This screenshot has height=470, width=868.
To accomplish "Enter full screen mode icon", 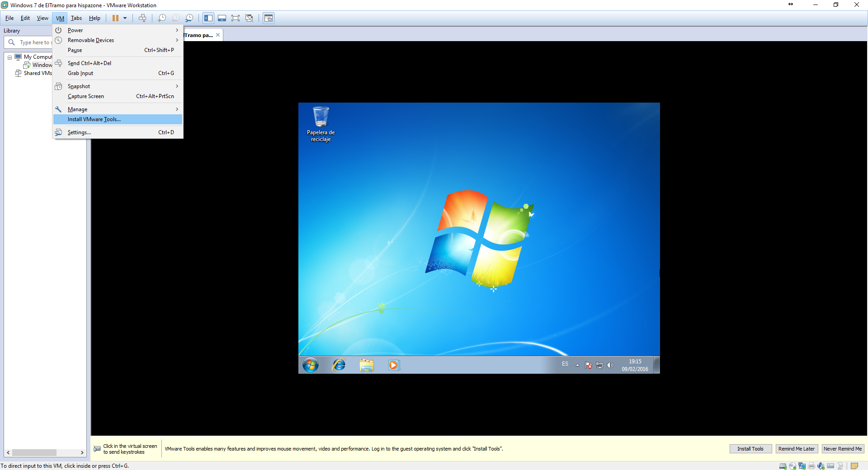I will pos(236,18).
